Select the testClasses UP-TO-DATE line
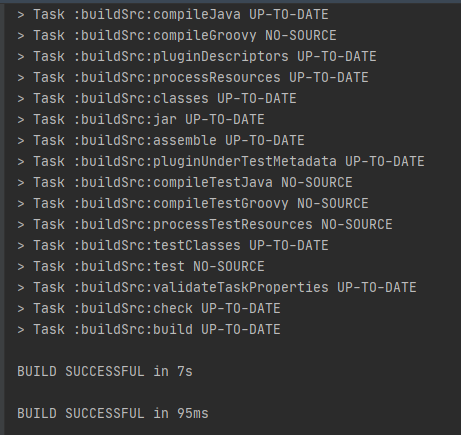The height and width of the screenshot is (435, 461). tap(173, 246)
